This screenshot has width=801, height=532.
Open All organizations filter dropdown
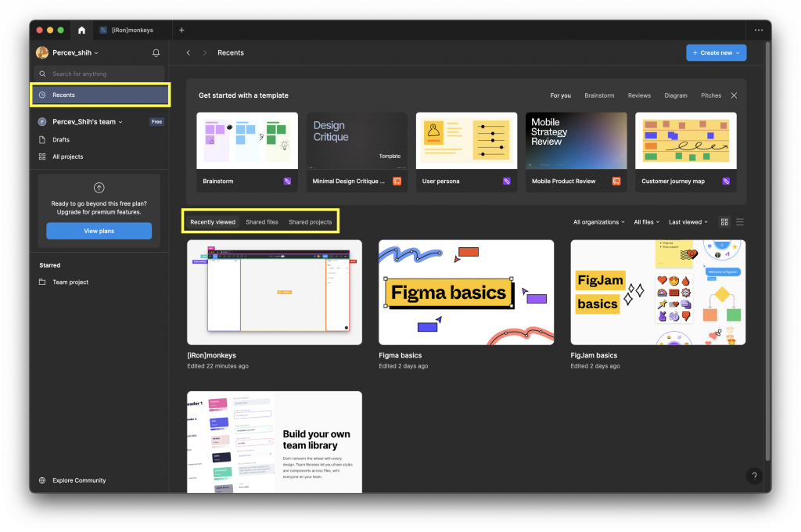598,221
